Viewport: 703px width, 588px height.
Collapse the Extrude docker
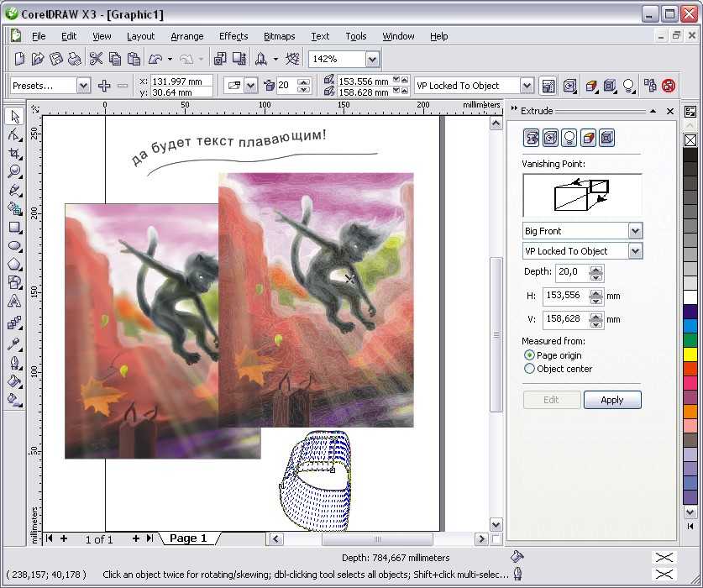coord(653,111)
